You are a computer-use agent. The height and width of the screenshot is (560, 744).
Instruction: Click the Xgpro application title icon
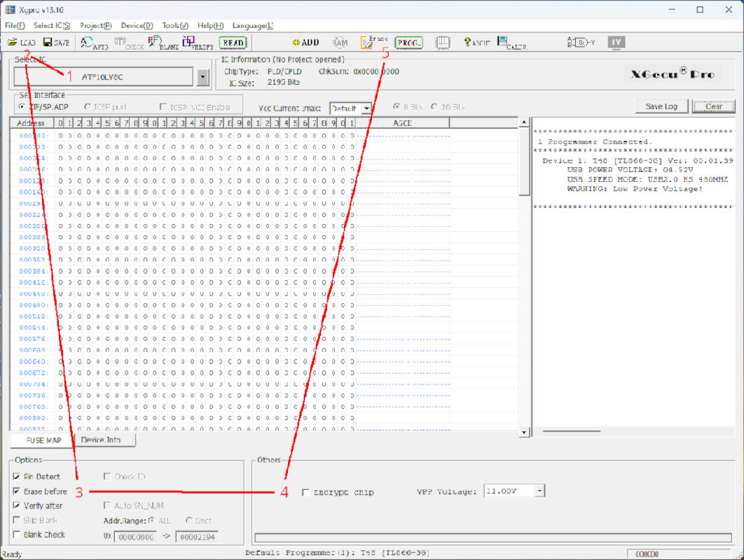pos(10,10)
